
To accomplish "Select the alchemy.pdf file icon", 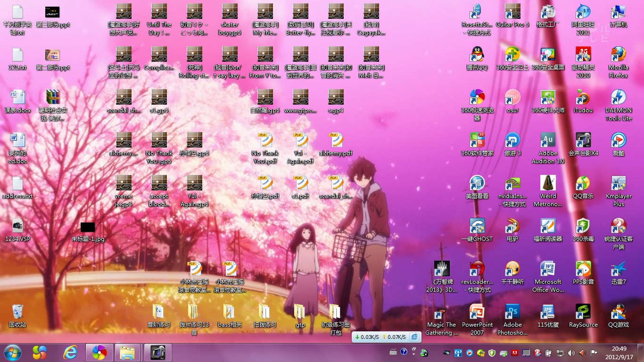I will click(x=336, y=140).
